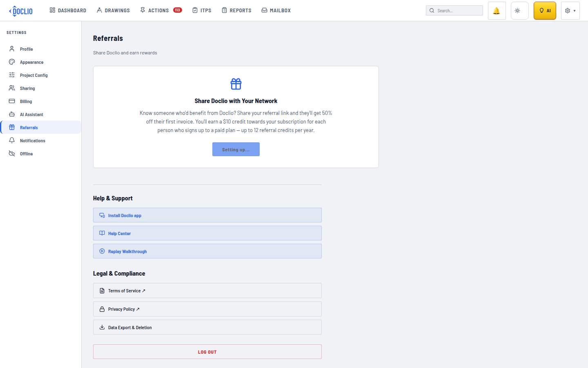The height and width of the screenshot is (368, 588).
Task: Open the yellow AI button
Action: (x=545, y=11)
